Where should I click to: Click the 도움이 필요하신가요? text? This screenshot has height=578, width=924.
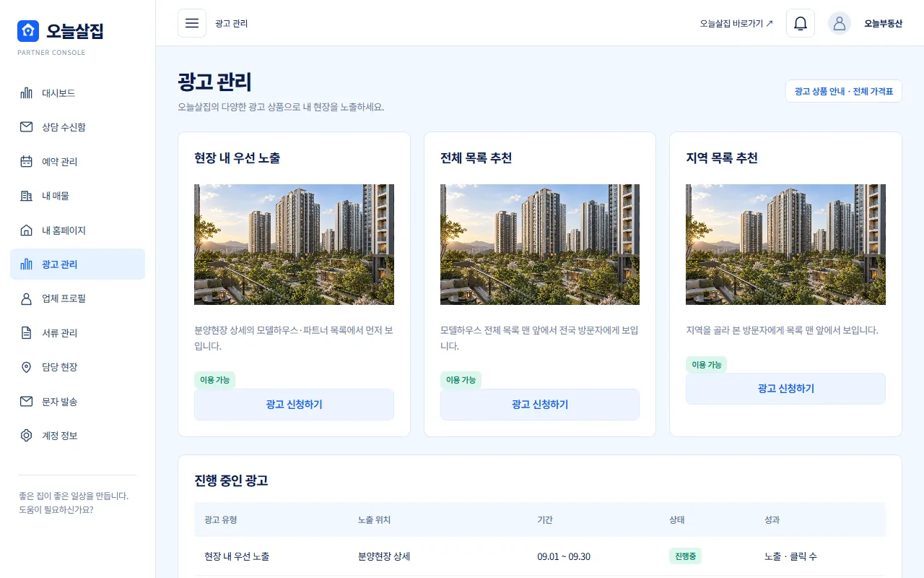pos(56,509)
